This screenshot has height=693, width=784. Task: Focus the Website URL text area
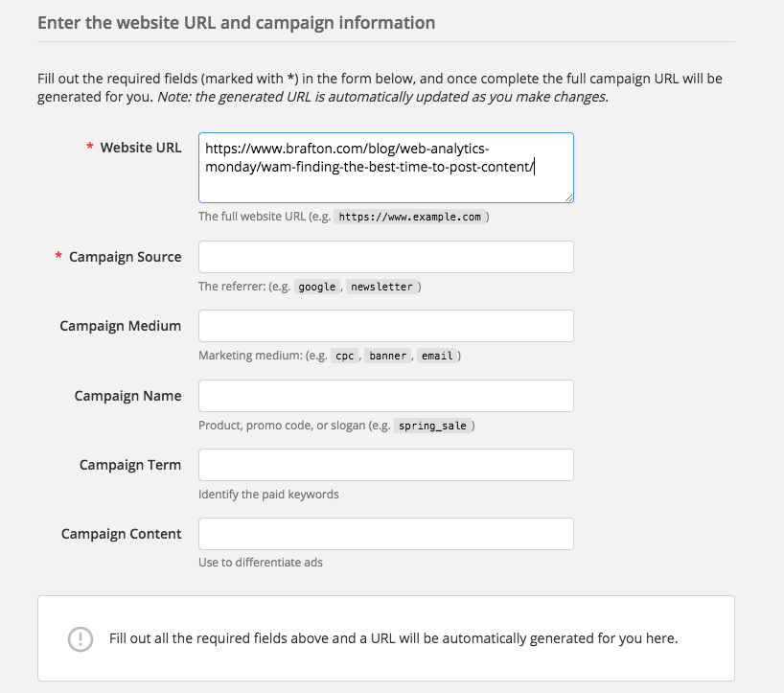(385, 168)
